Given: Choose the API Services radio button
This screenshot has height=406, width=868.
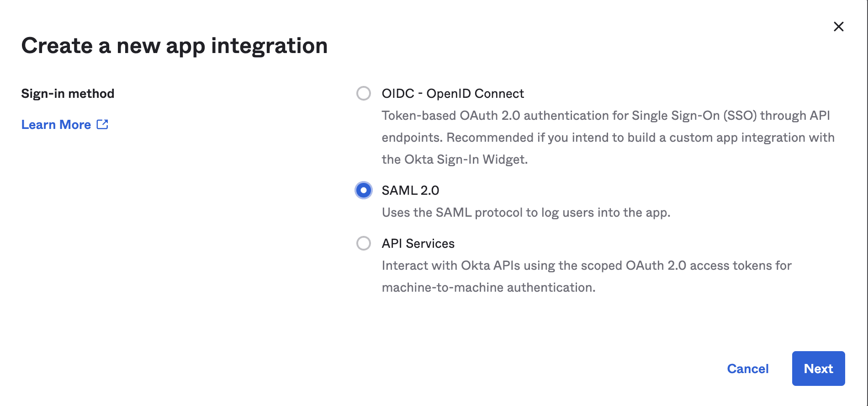Looking at the screenshot, I should pyautogui.click(x=364, y=243).
